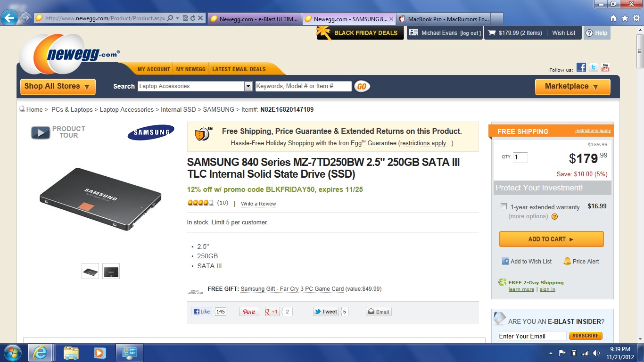The height and width of the screenshot is (362, 644).
Task: Click the Price Alert bell icon
Action: tap(567, 261)
